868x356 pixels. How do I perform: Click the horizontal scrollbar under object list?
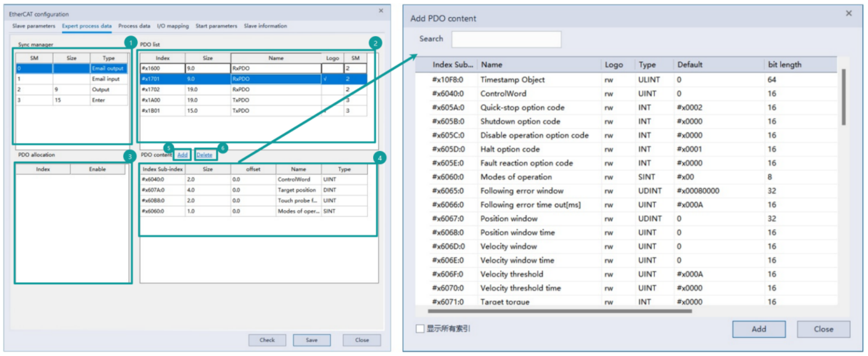pos(554,312)
